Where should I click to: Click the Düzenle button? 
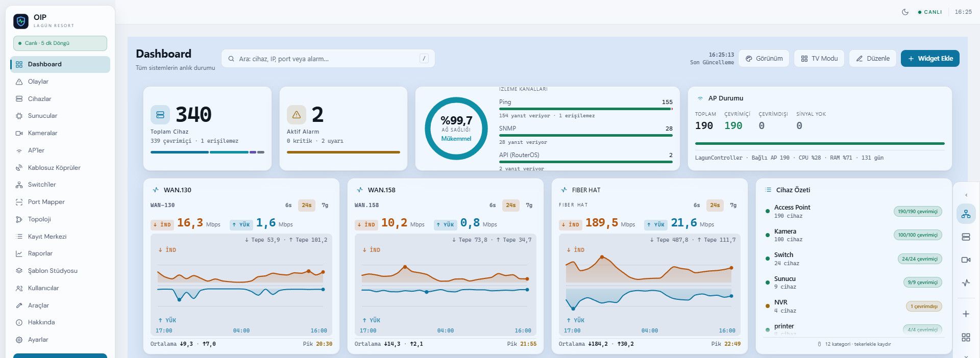pyautogui.click(x=873, y=59)
